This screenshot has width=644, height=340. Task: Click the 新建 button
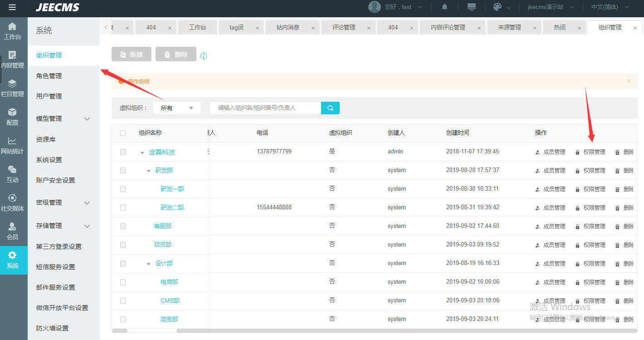132,54
